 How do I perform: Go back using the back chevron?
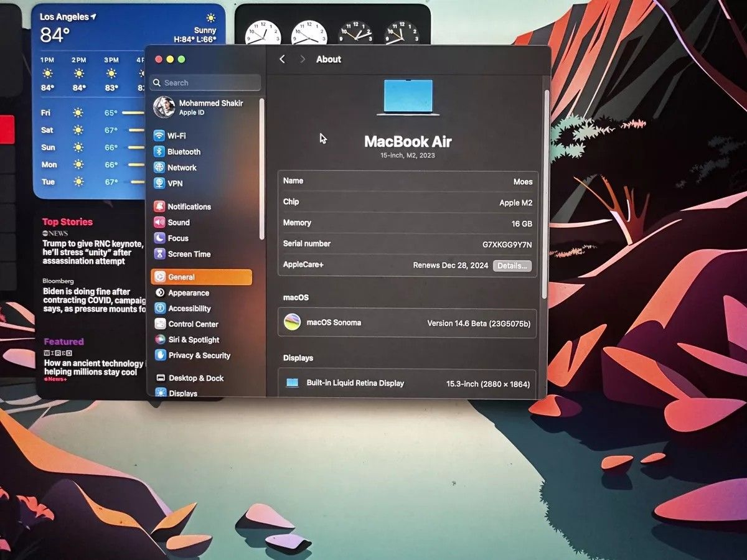[x=283, y=59]
